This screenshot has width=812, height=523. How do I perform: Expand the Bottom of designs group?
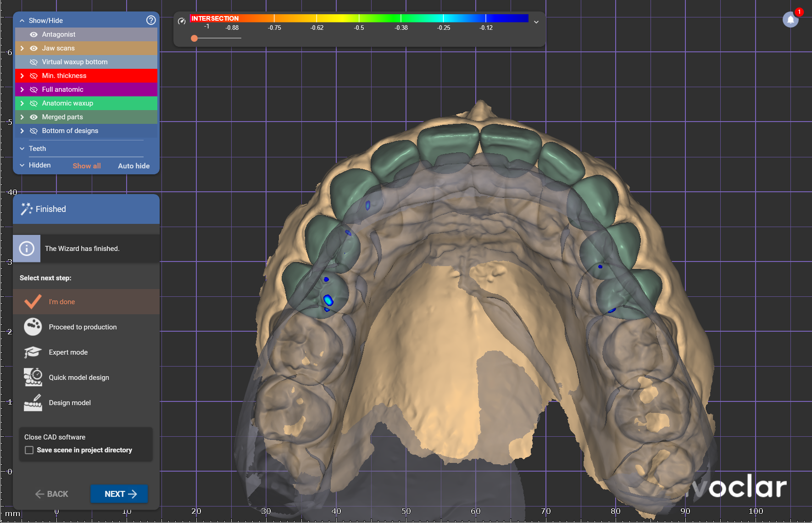(x=22, y=131)
